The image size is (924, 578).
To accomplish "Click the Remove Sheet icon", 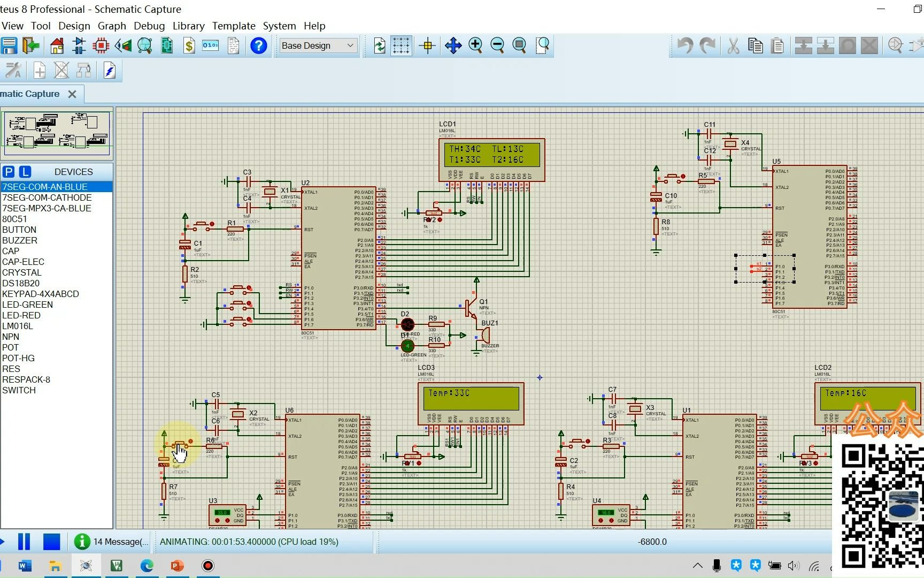I will (61, 70).
